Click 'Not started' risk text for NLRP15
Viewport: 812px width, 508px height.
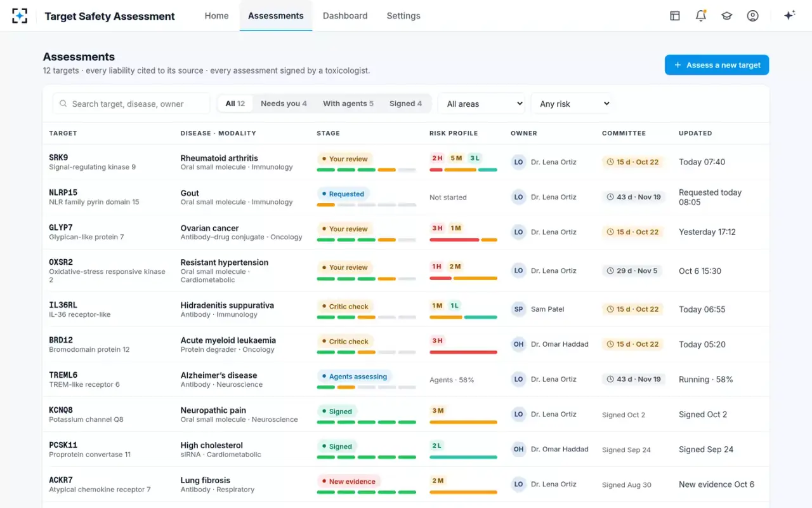(448, 197)
